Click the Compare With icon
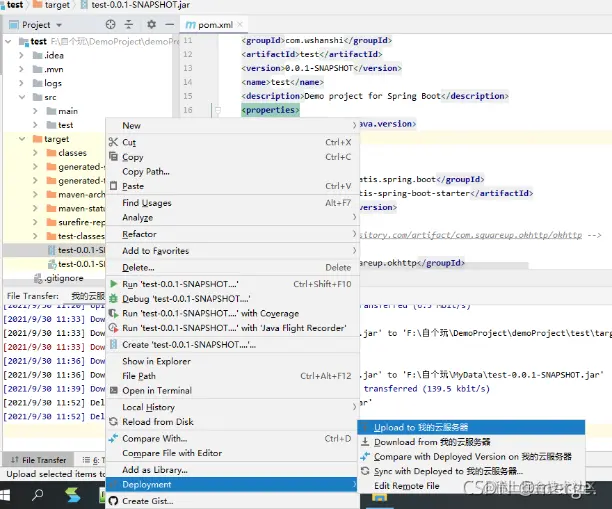This screenshot has width=612, height=509. [x=113, y=438]
